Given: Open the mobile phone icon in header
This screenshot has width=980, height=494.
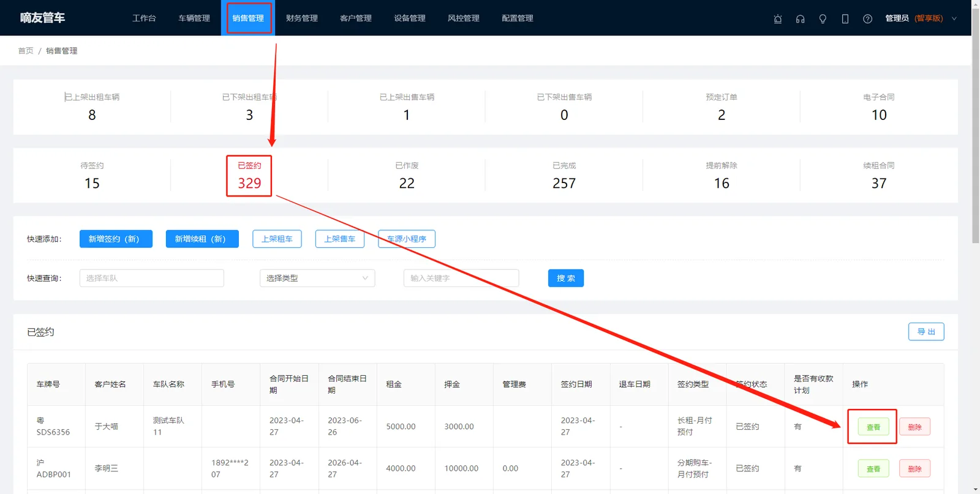Looking at the screenshot, I should tap(845, 18).
